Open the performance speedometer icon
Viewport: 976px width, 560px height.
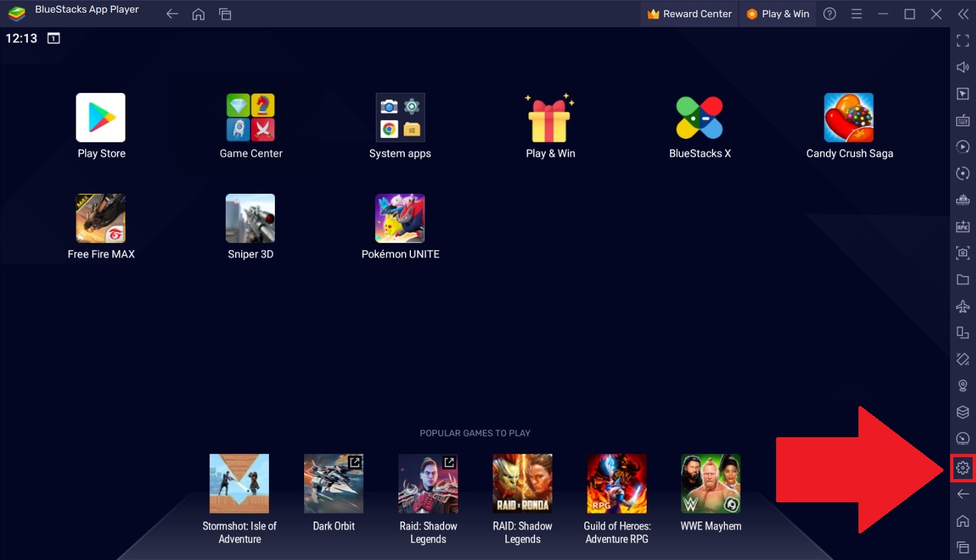click(963, 438)
